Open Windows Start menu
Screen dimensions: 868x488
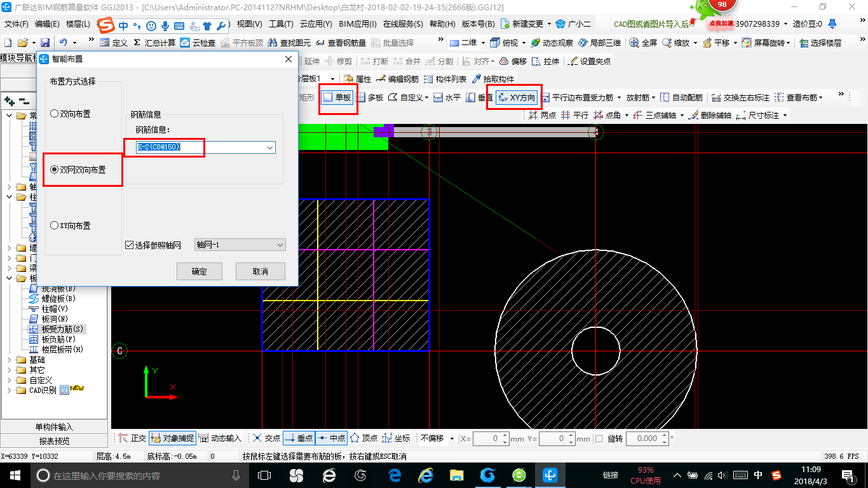pos(15,475)
